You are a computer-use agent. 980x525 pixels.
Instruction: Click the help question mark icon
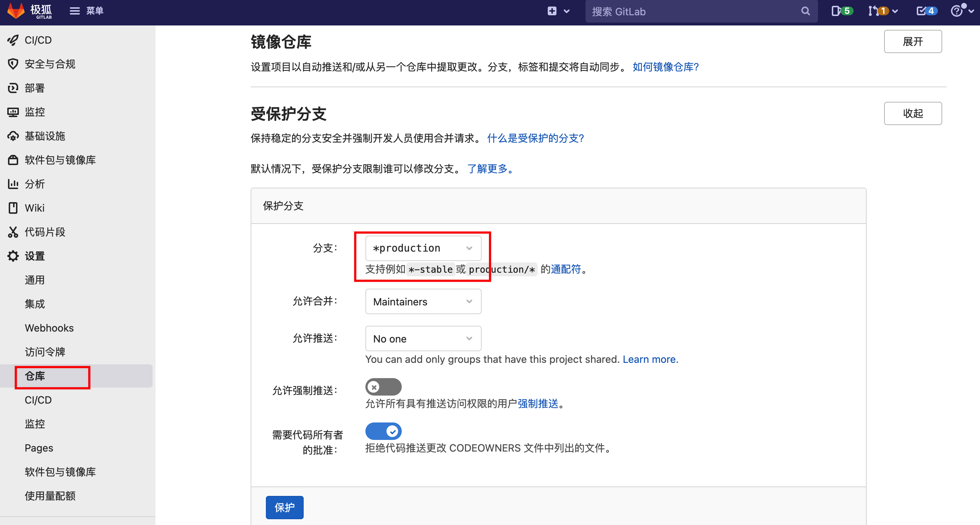point(956,11)
